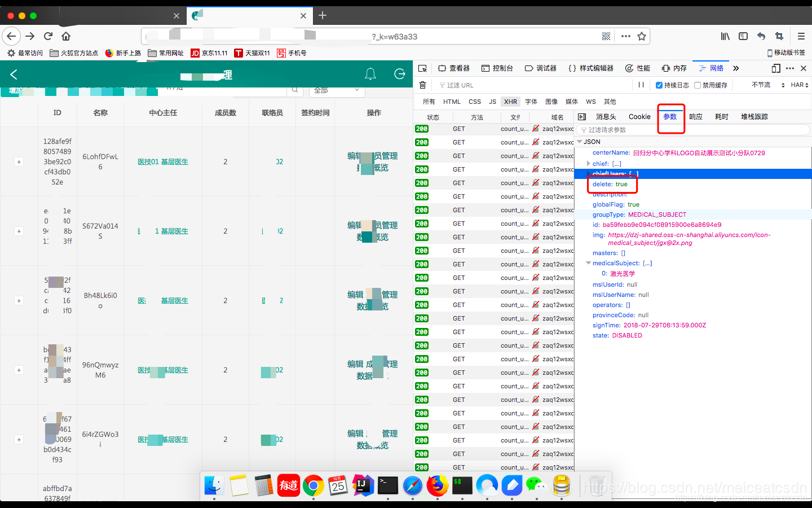The image size is (812, 508).
Task: Toggle the persist logs checkbox
Action: [x=659, y=85]
